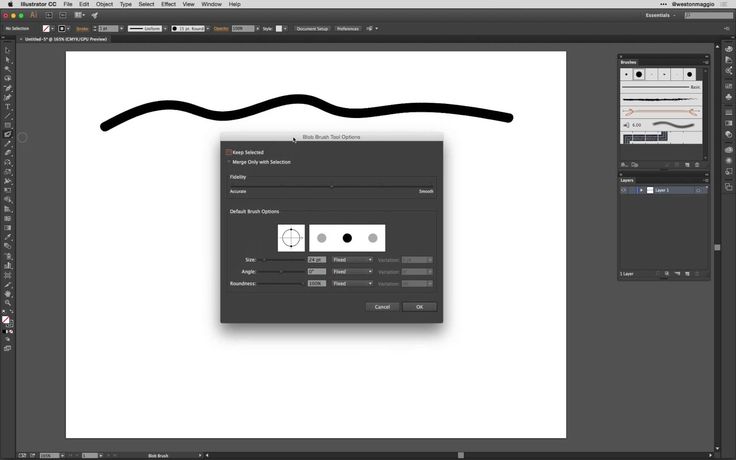
Task: Activate the Type tool
Action: coord(8,107)
